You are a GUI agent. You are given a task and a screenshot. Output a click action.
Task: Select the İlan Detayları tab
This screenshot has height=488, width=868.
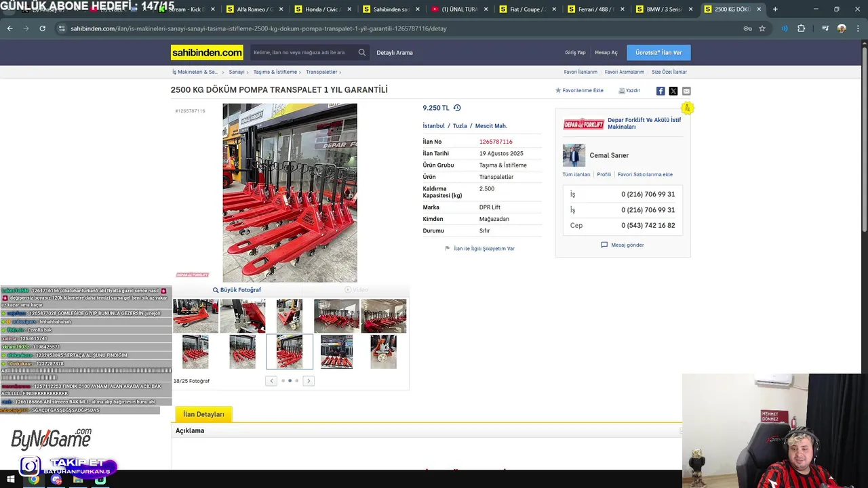(203, 414)
